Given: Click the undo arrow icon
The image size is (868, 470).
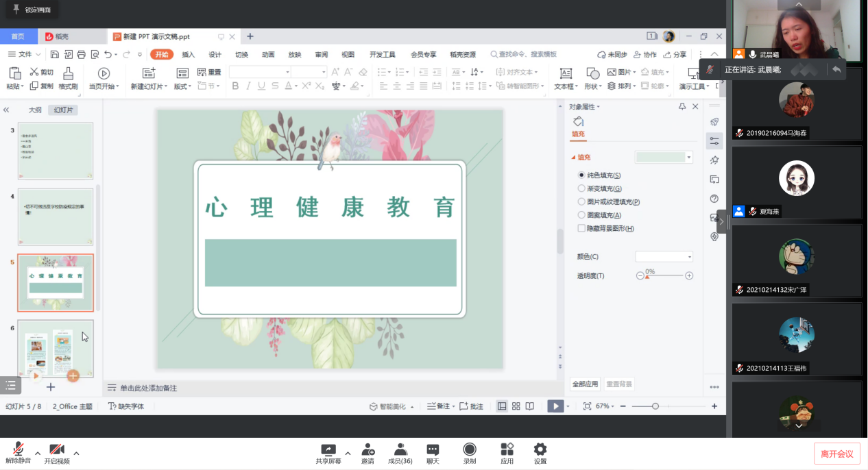Looking at the screenshot, I should 108,55.
